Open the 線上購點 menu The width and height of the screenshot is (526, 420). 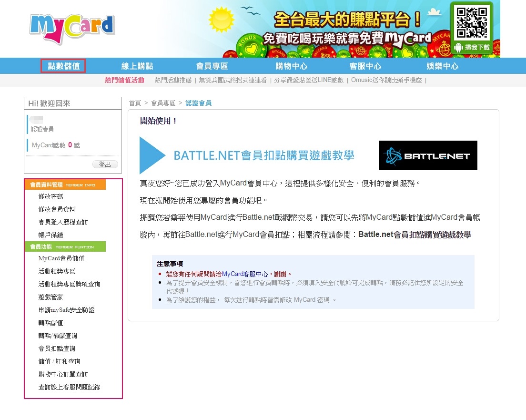pyautogui.click(x=137, y=66)
